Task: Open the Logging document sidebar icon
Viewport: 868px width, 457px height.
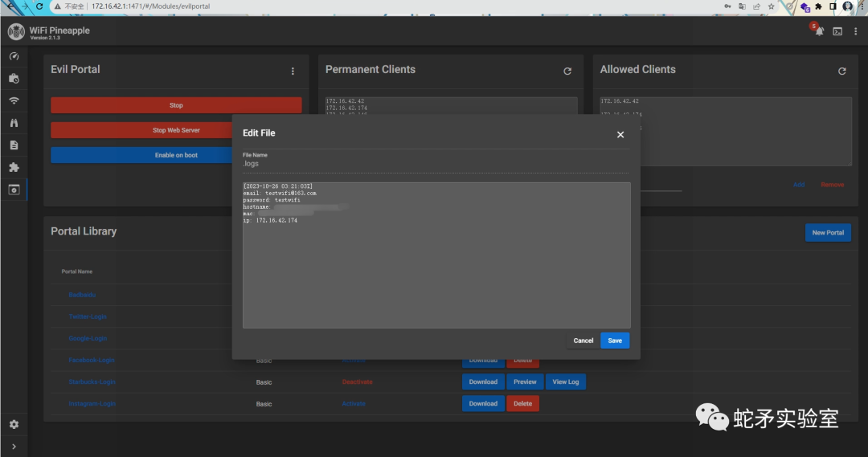Action: [x=14, y=145]
